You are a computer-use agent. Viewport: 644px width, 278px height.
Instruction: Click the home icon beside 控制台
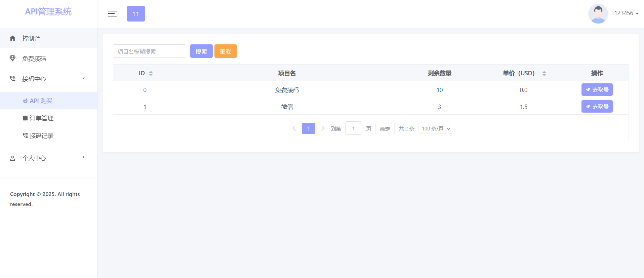[x=13, y=38]
